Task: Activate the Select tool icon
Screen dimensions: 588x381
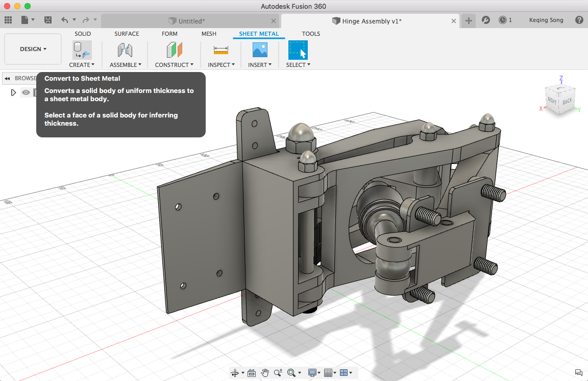Action: pyautogui.click(x=298, y=50)
